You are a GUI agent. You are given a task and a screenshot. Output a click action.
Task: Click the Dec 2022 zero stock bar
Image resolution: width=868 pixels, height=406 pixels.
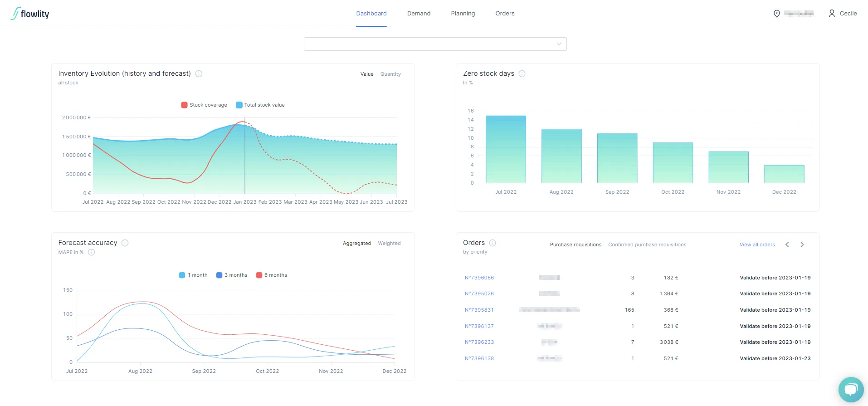click(x=784, y=174)
